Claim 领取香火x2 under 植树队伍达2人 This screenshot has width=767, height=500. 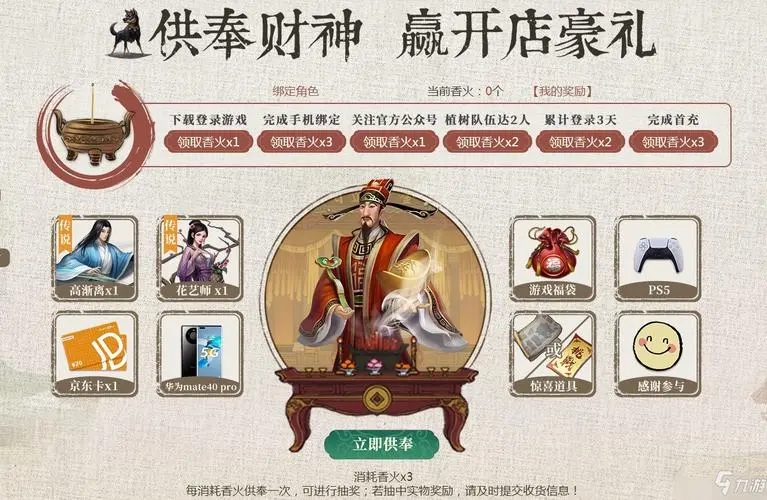487,142
